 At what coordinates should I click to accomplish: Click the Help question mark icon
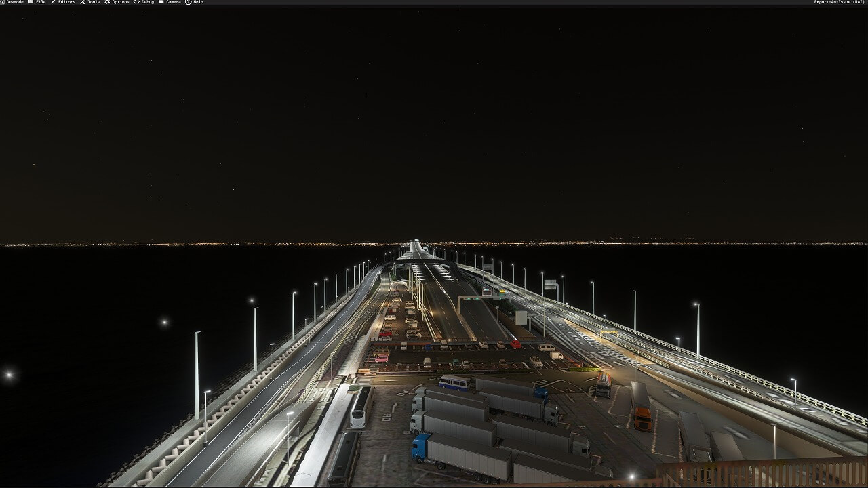tap(189, 2)
